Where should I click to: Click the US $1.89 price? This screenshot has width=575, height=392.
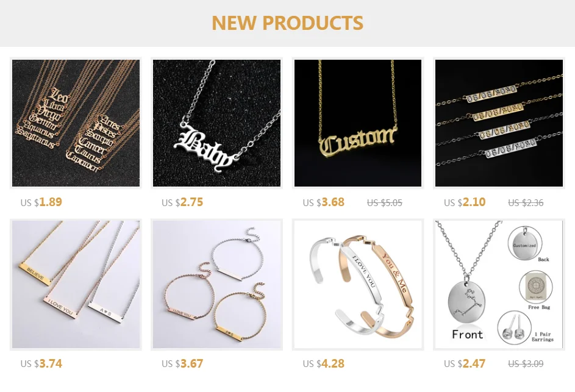41,202
